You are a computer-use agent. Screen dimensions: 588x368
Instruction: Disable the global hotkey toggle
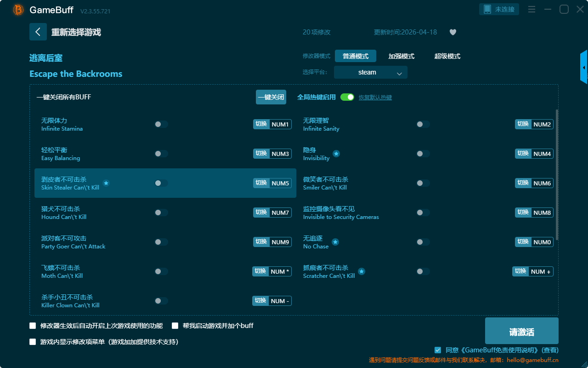click(x=347, y=97)
